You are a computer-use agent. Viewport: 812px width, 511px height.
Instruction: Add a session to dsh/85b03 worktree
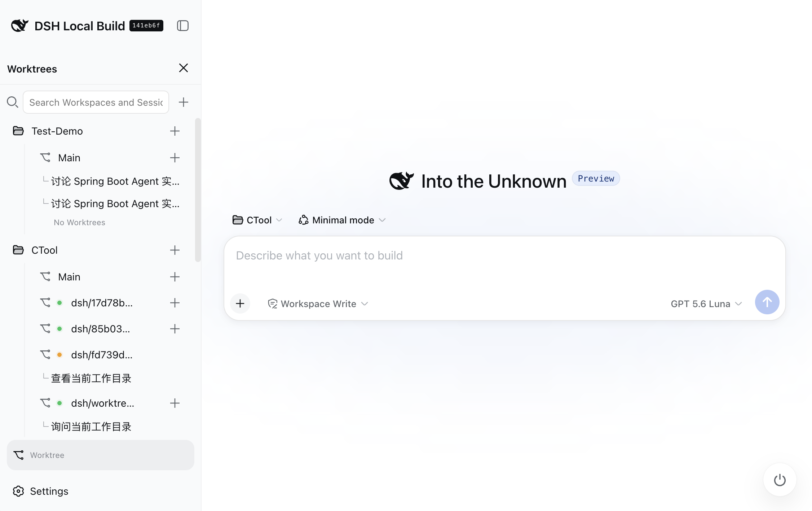click(x=175, y=329)
